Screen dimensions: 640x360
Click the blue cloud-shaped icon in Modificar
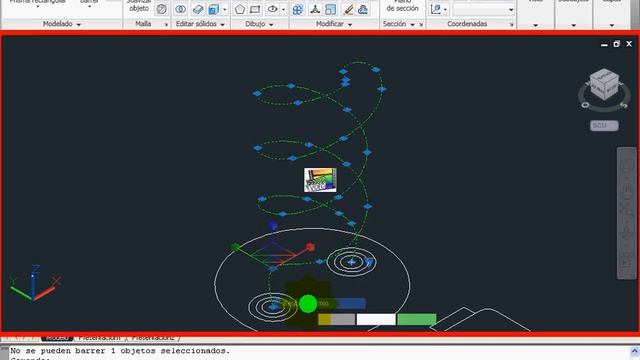coord(362,9)
